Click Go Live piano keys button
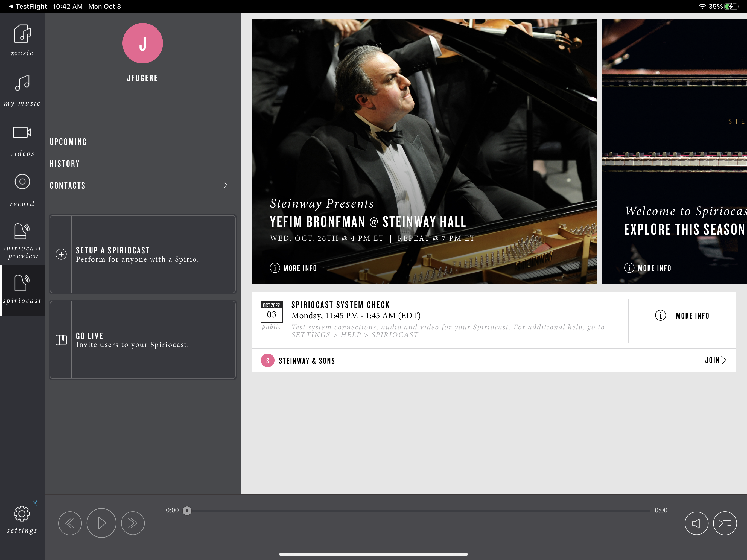The image size is (747, 560). [61, 339]
